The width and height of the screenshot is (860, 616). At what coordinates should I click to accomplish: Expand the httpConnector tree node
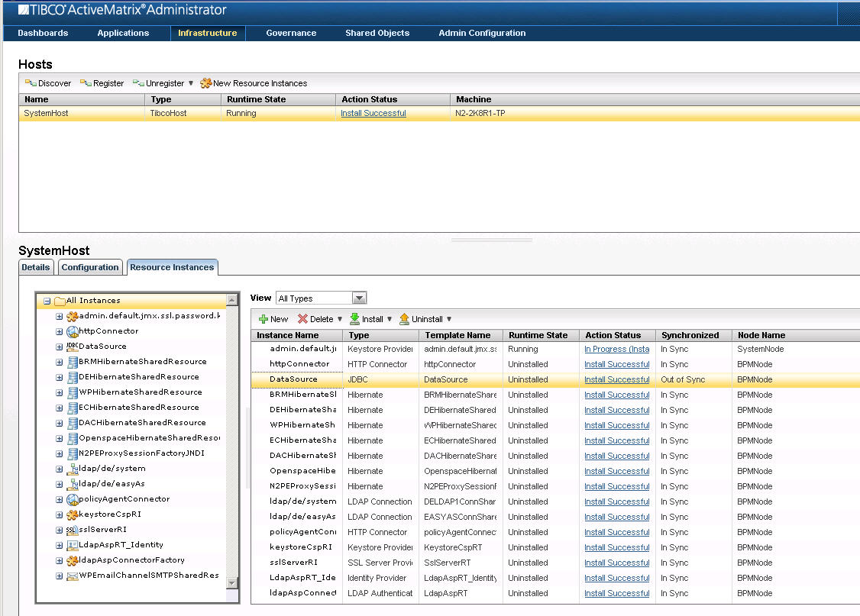[60, 331]
